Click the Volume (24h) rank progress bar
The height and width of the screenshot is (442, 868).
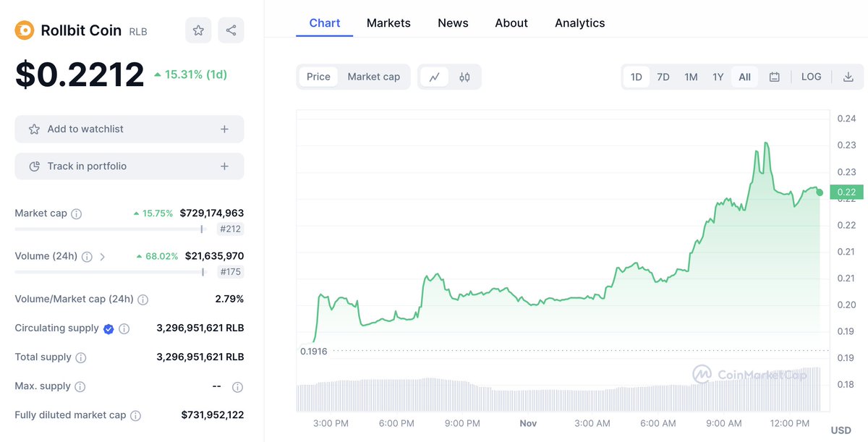tap(111, 272)
